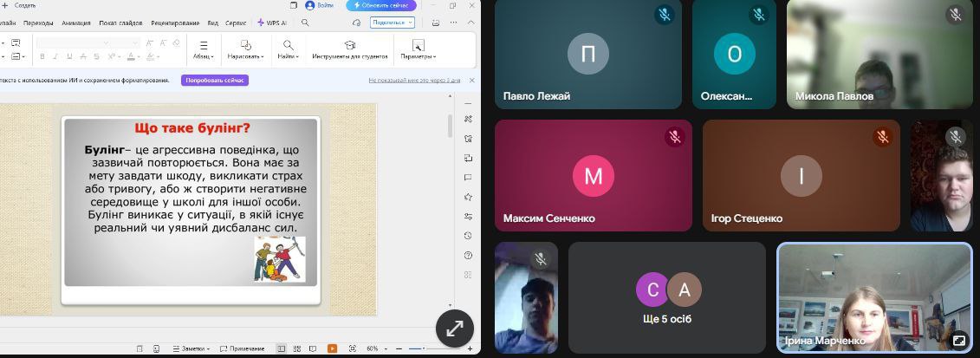Viewport: 980px width, 358px height.
Task: Open the Поделиться dropdown button
Action: 393,23
